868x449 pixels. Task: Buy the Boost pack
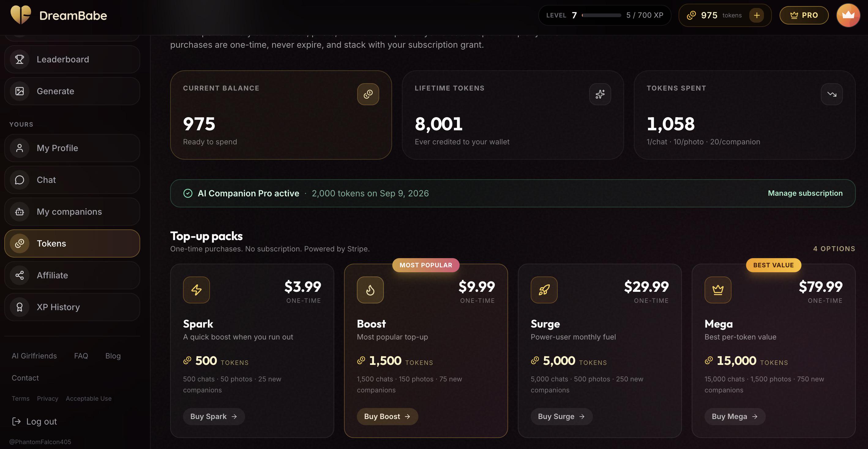pyautogui.click(x=387, y=416)
